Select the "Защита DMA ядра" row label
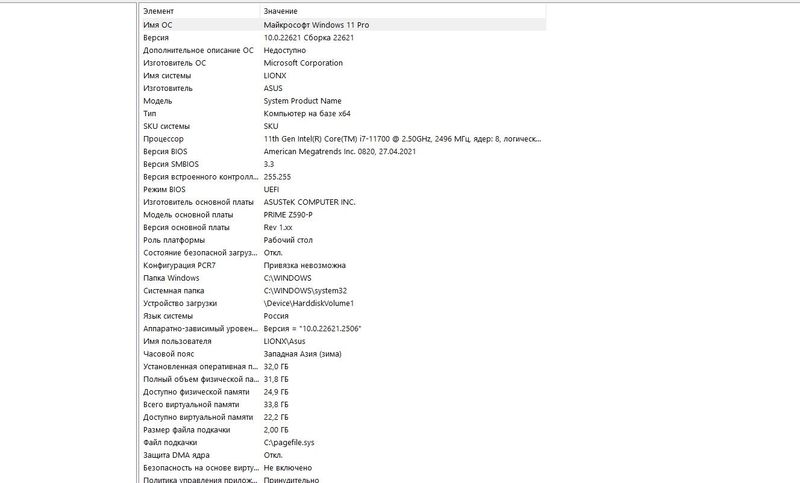800x483 pixels. 176,455
